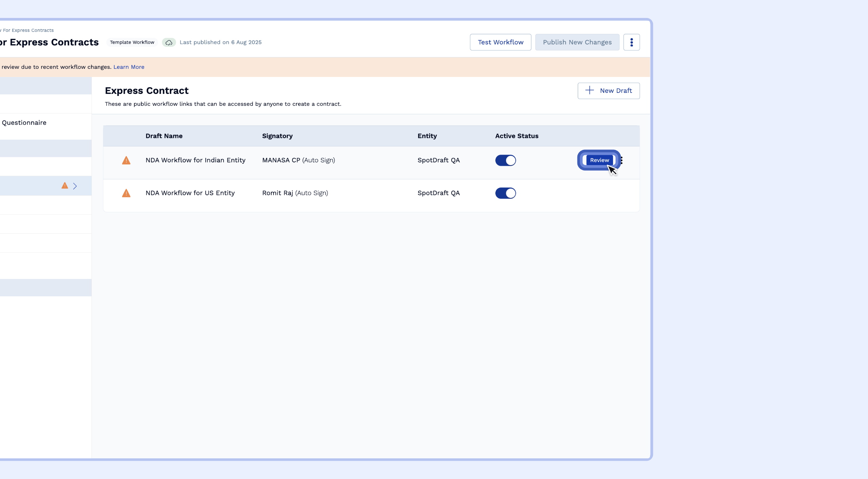Screen dimensions: 868x479
Task: Click the Review button on the Indian Entity row
Action: pyautogui.click(x=599, y=160)
